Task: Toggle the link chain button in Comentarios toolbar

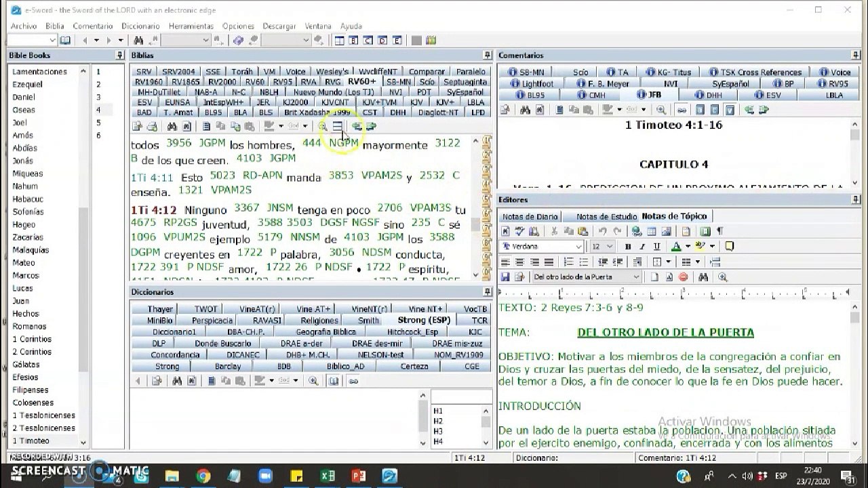Action: pyautogui.click(x=682, y=110)
